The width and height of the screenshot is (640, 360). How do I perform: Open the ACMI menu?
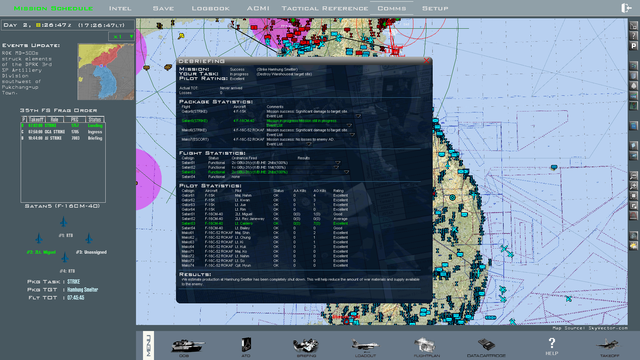point(258,8)
